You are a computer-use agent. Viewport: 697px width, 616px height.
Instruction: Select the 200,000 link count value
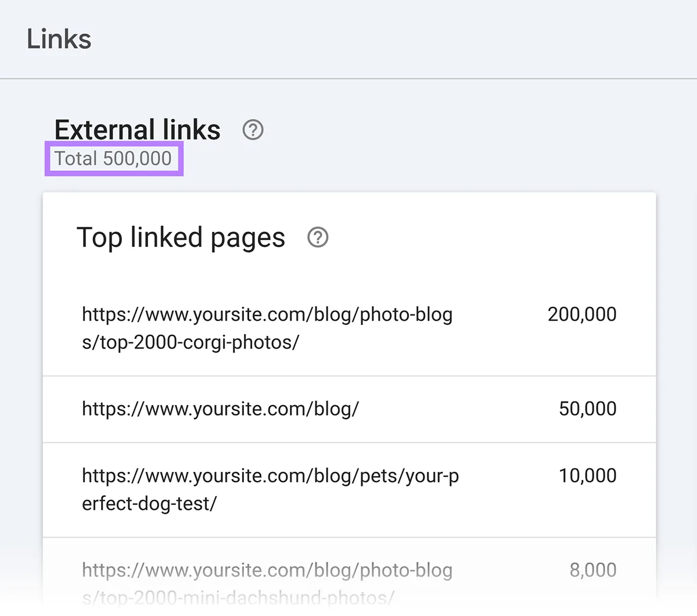click(582, 314)
